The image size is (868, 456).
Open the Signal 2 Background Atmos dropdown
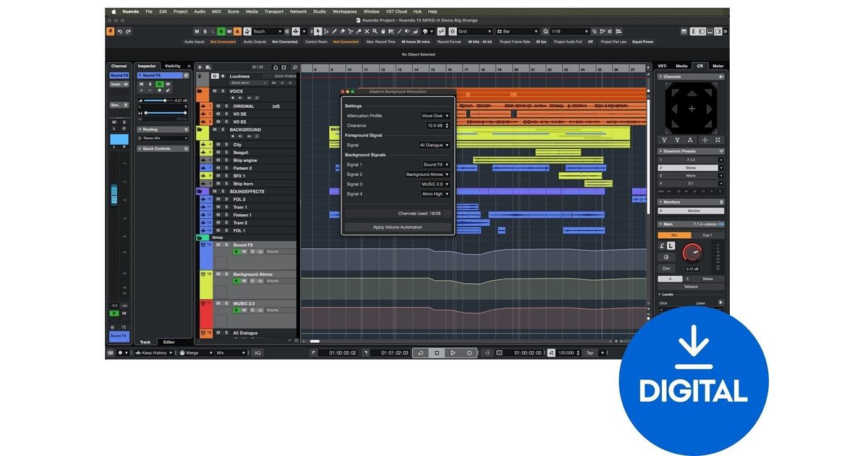click(427, 174)
